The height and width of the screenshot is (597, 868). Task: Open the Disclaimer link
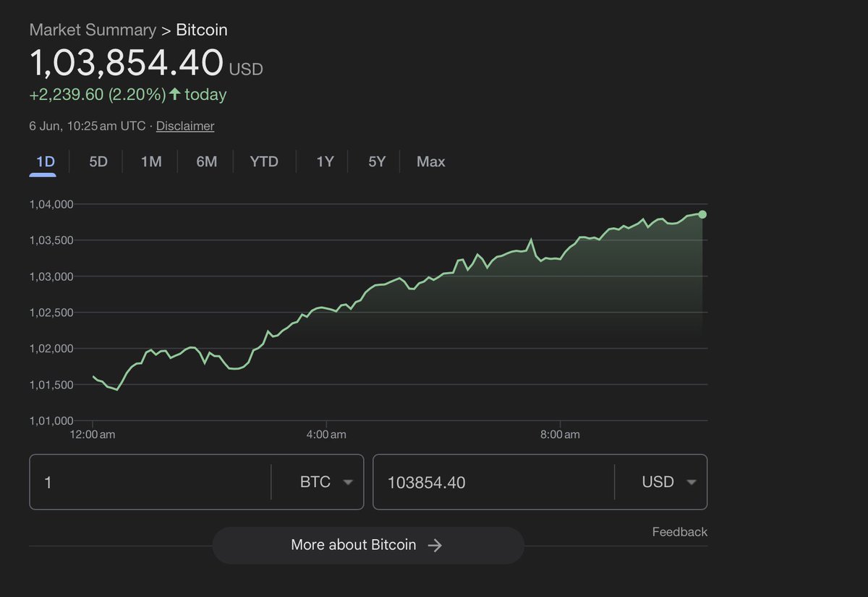coord(185,126)
